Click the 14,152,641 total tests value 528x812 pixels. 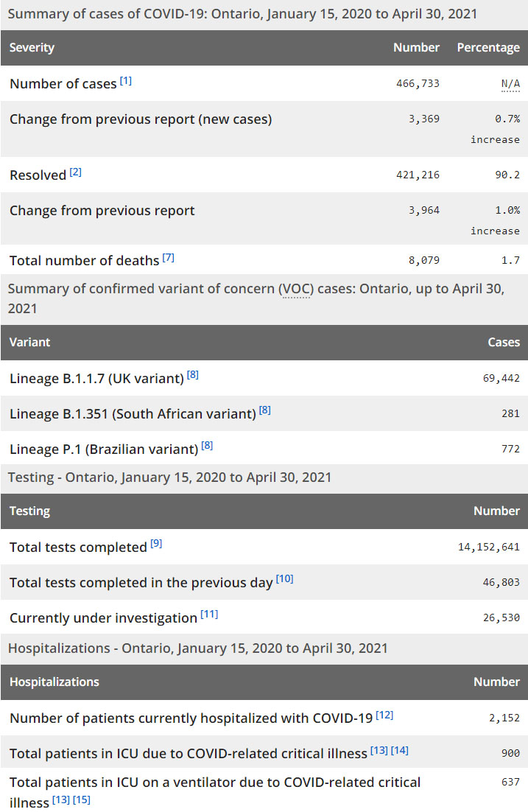pos(489,547)
